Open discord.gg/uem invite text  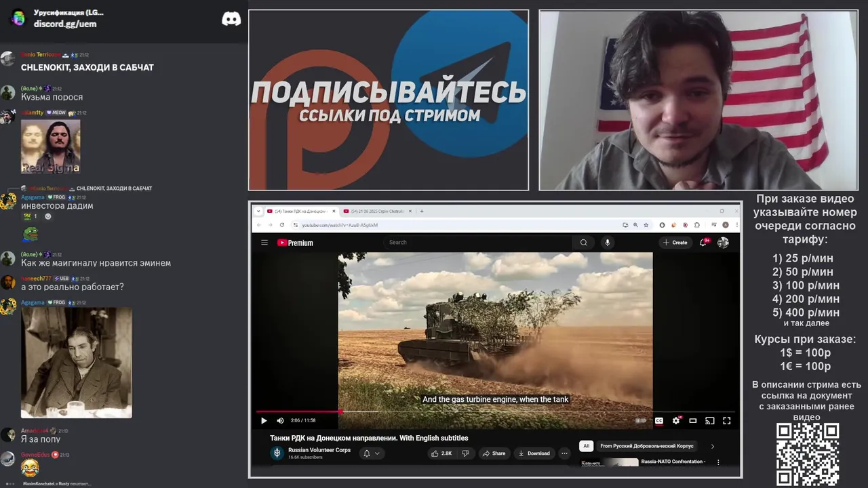(65, 24)
